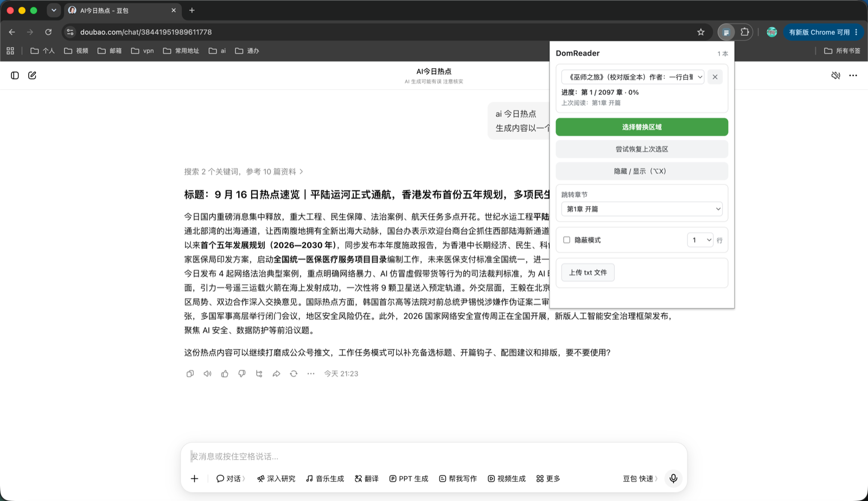Click the plus attachment icon in input box

tap(195, 478)
